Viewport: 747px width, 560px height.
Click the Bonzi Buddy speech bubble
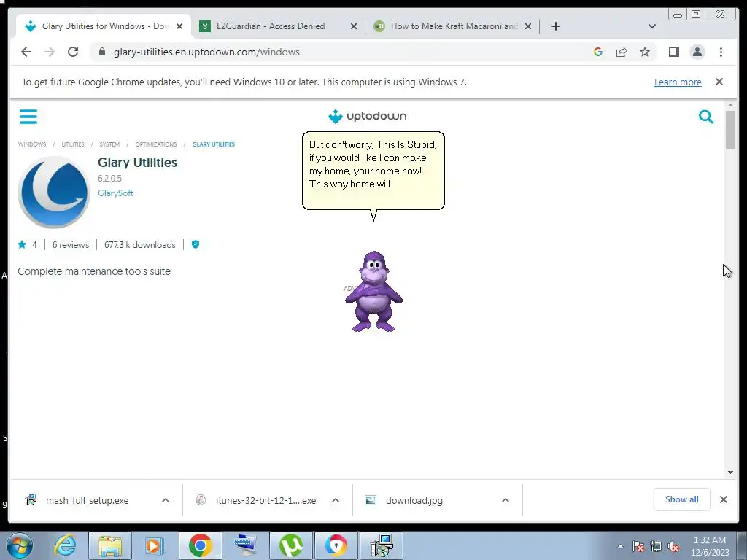373,171
